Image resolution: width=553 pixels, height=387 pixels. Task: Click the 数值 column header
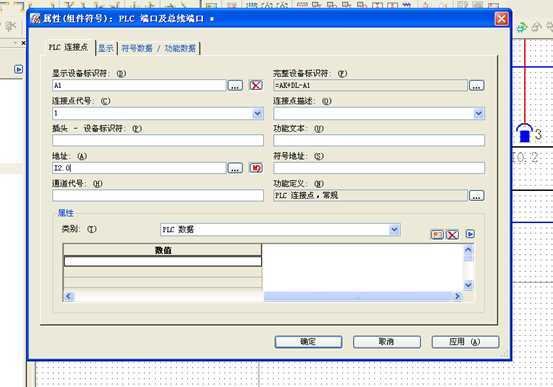point(163,250)
